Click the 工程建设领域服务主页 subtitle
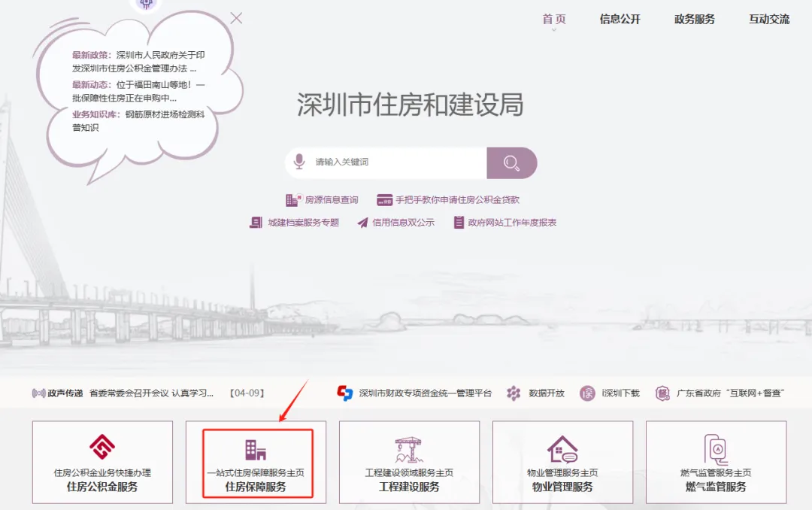Image resolution: width=812 pixels, height=510 pixels. [409, 472]
